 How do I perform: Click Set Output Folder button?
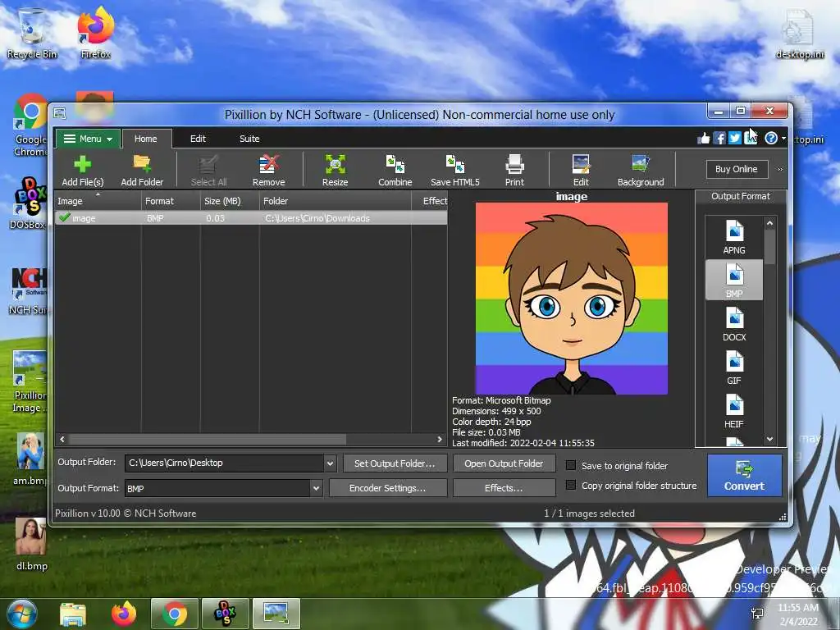395,463
